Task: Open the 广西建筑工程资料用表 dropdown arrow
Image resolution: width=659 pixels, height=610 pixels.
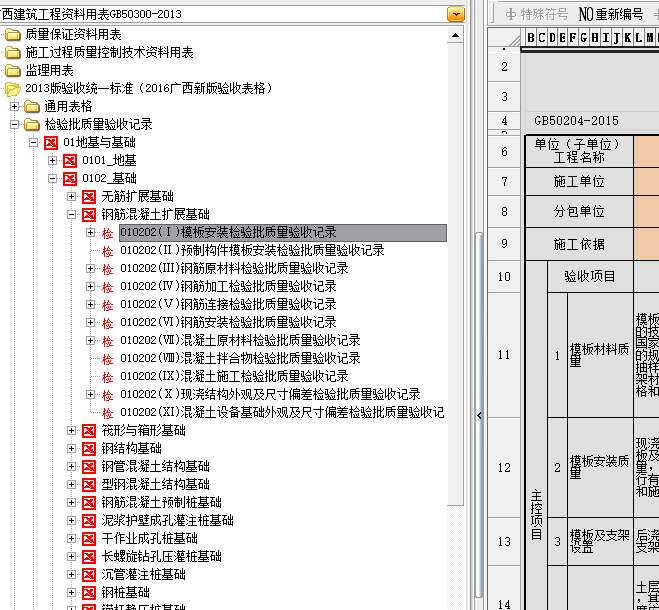Action: pos(456,14)
